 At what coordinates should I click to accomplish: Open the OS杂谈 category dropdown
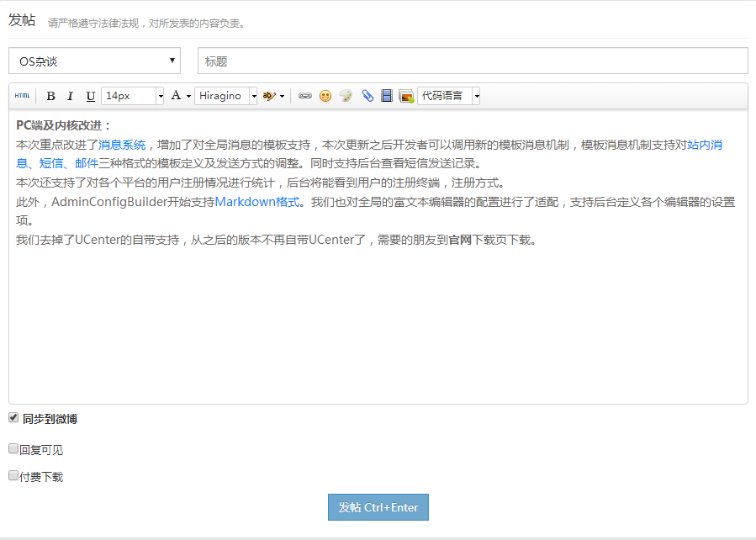(x=94, y=61)
